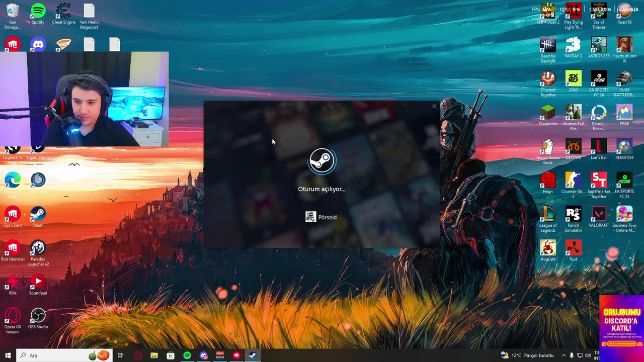The width and height of the screenshot is (644, 362).
Task: Launch the Steam desktop shortcut
Action: 38,217
